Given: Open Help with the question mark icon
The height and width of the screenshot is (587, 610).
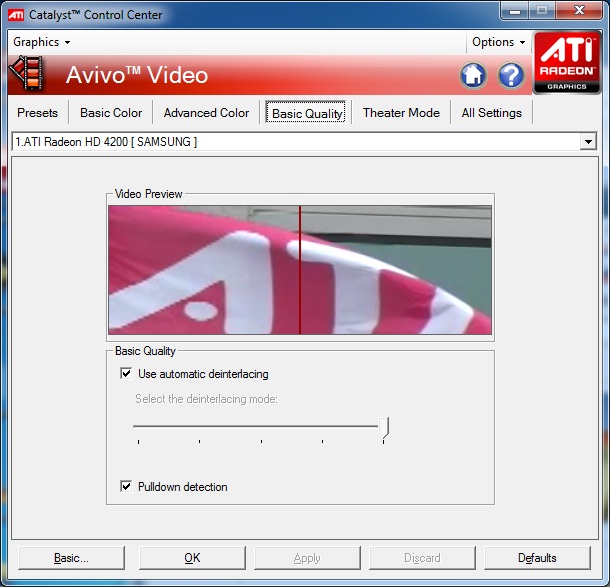Looking at the screenshot, I should coord(511,75).
